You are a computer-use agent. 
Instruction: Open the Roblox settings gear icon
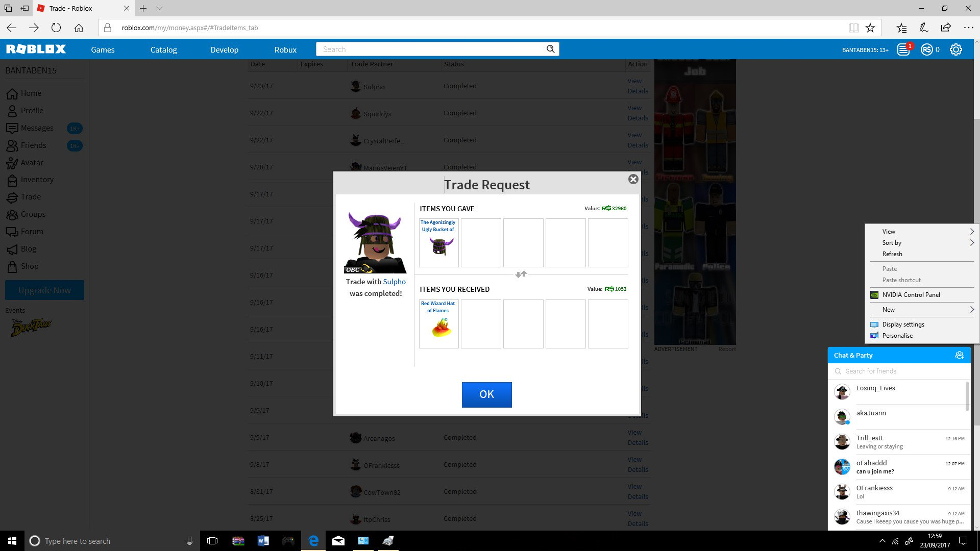click(x=955, y=49)
